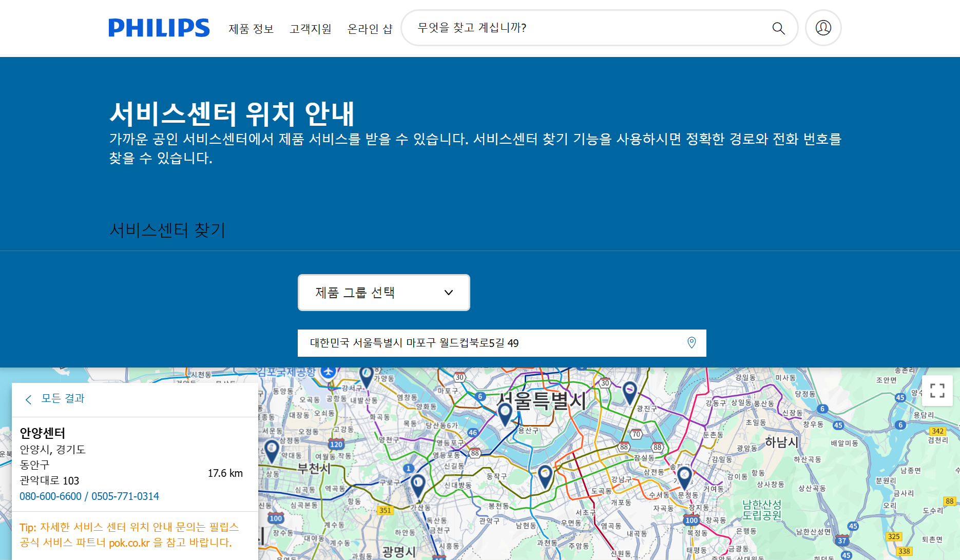Select the map marker west of 부천시

pyautogui.click(x=271, y=451)
